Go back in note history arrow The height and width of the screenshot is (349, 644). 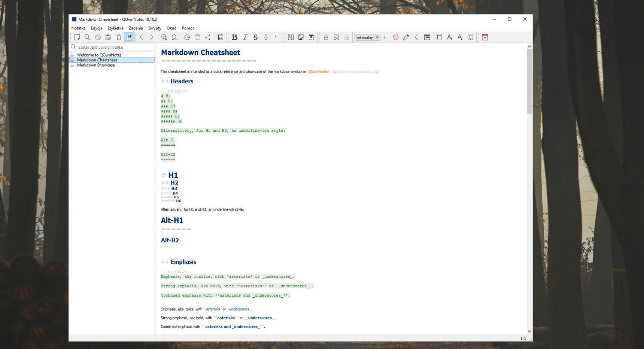click(x=142, y=37)
